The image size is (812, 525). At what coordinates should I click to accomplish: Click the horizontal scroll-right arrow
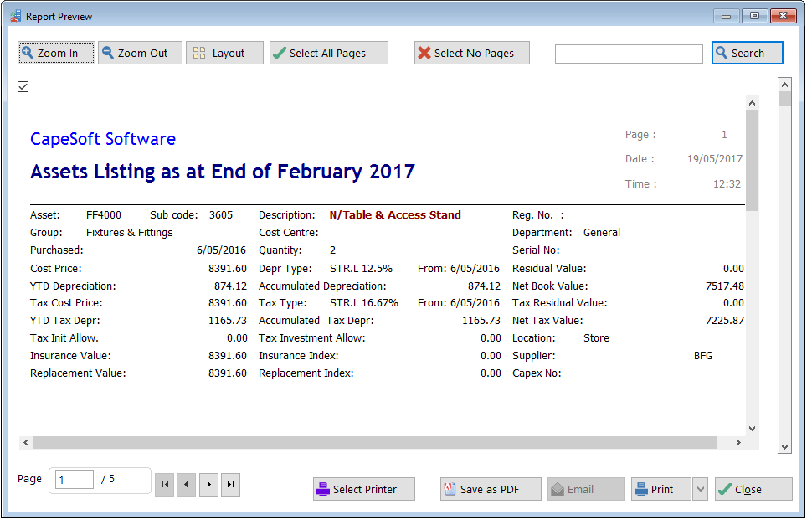738,443
